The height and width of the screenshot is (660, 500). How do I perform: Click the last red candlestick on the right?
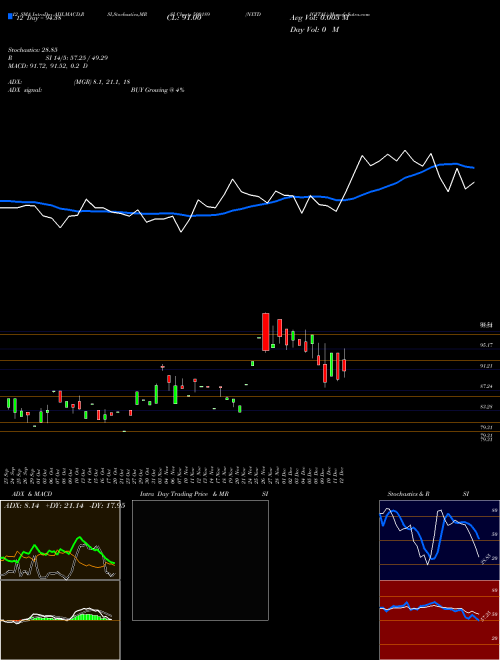(344, 365)
